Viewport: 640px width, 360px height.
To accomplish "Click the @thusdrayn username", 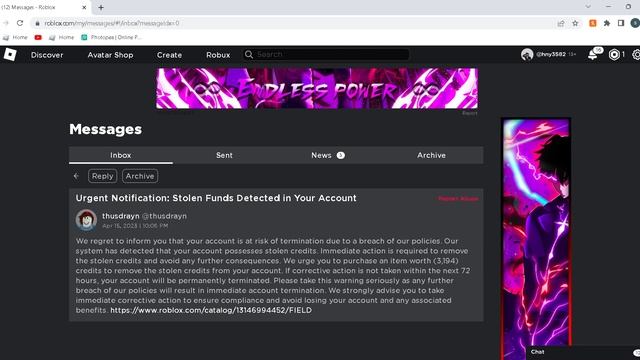I will pyautogui.click(x=164, y=216).
